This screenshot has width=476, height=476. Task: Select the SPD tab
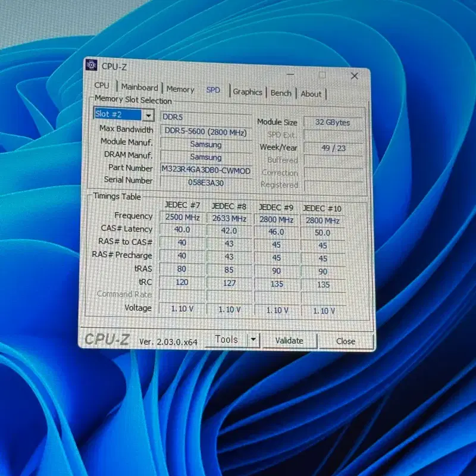coord(213,90)
